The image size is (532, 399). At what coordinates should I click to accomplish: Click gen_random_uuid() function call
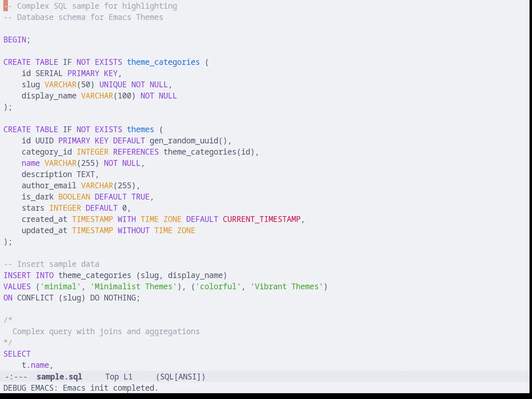click(188, 141)
